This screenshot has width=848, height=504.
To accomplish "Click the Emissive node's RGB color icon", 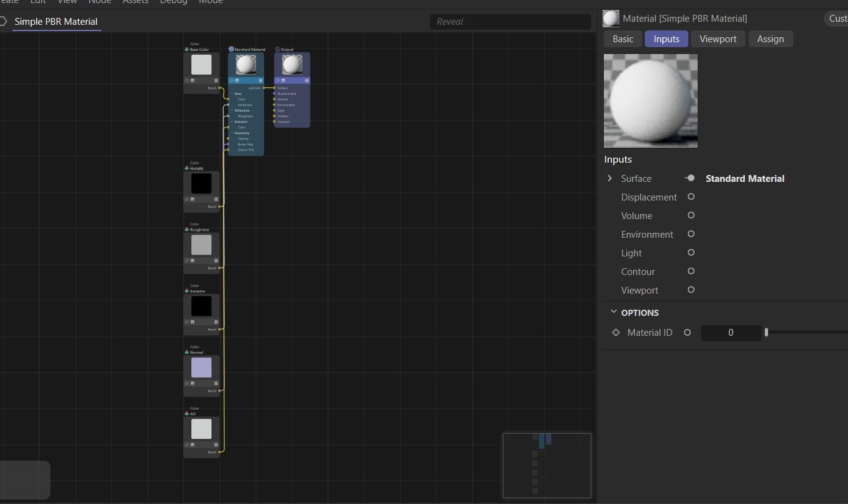I will [186, 291].
